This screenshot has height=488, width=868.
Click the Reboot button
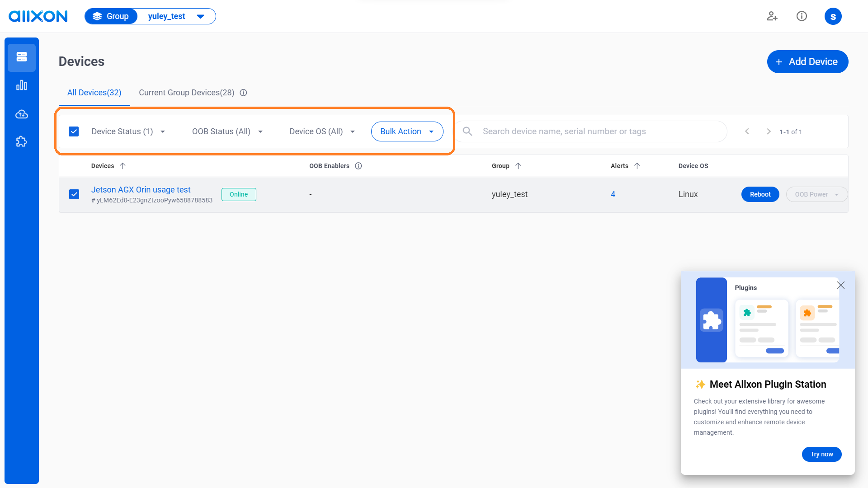760,194
